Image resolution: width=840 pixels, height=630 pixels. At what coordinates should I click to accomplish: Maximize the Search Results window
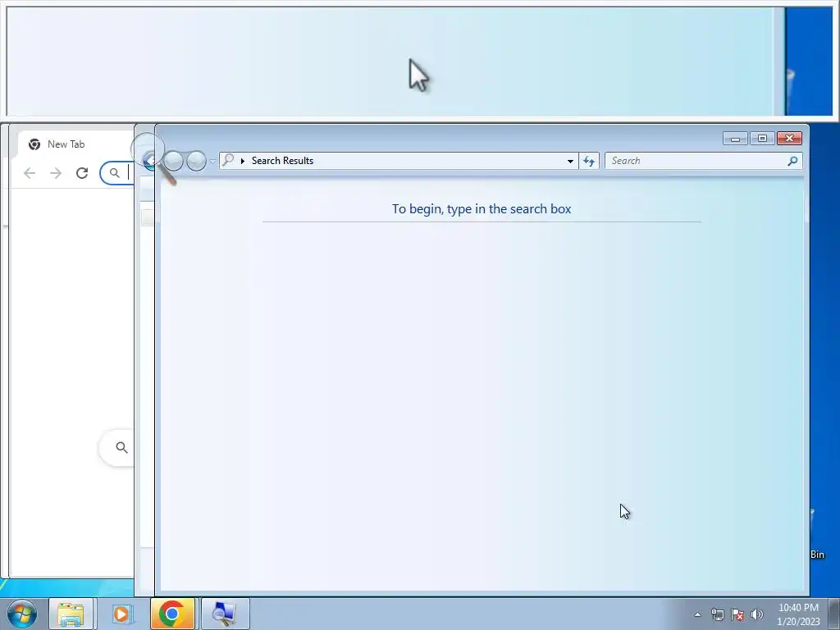[762, 139]
